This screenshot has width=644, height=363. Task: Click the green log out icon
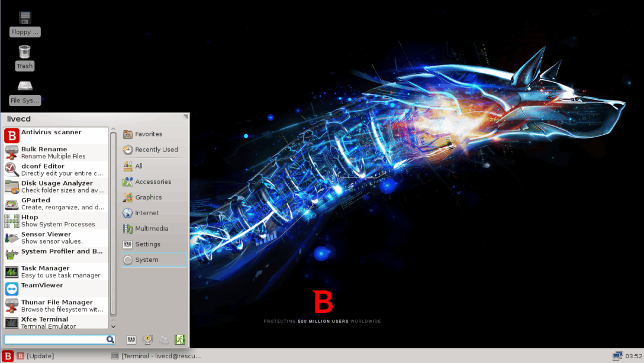[x=179, y=339]
